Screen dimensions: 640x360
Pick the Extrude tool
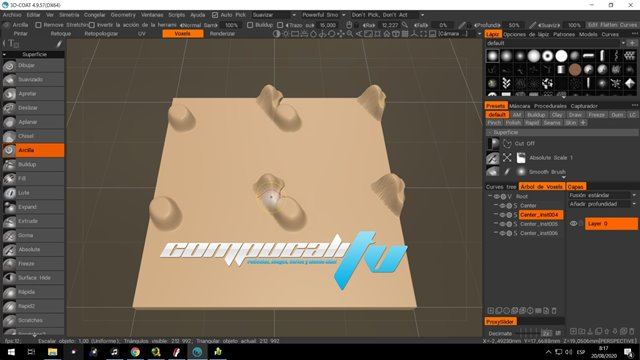click(33, 221)
